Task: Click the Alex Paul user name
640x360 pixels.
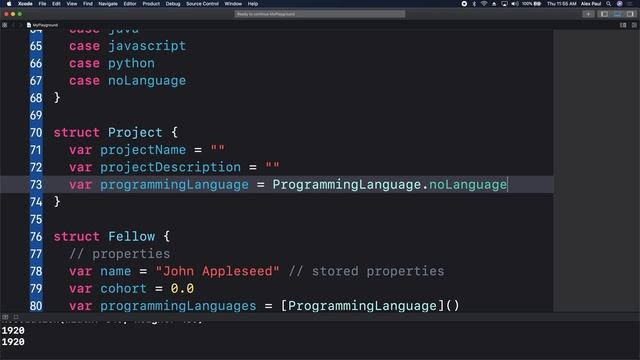Action: (x=591, y=4)
